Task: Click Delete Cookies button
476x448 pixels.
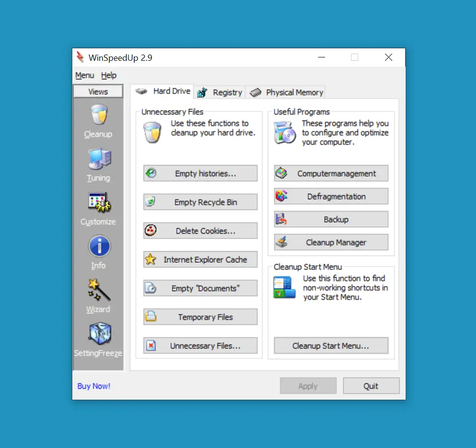Action: [x=200, y=231]
